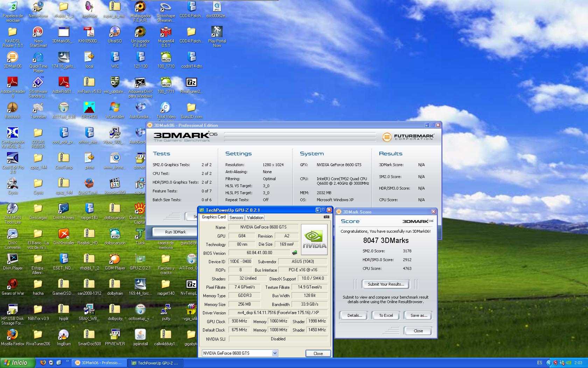Open the Mozilla Firefox desktop icon
Image resolution: width=588 pixels, height=368 pixels.
(13, 337)
